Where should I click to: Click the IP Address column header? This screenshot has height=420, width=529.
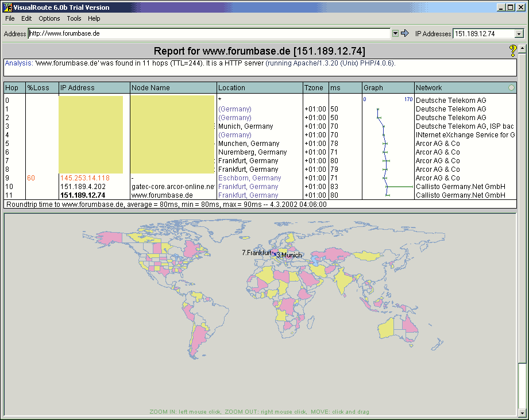point(94,88)
